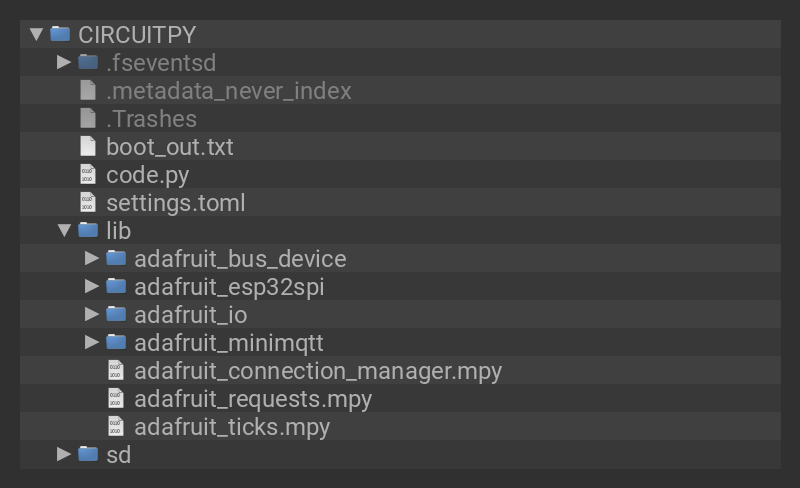Collapse the lib folder
800x488 pixels.
pyautogui.click(x=64, y=231)
